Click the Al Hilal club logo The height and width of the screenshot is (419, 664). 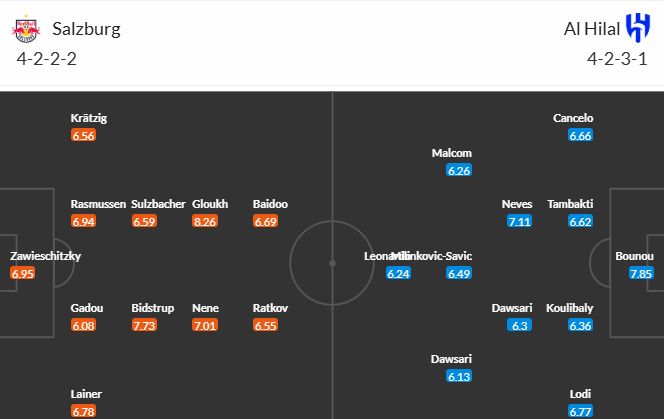pos(638,28)
